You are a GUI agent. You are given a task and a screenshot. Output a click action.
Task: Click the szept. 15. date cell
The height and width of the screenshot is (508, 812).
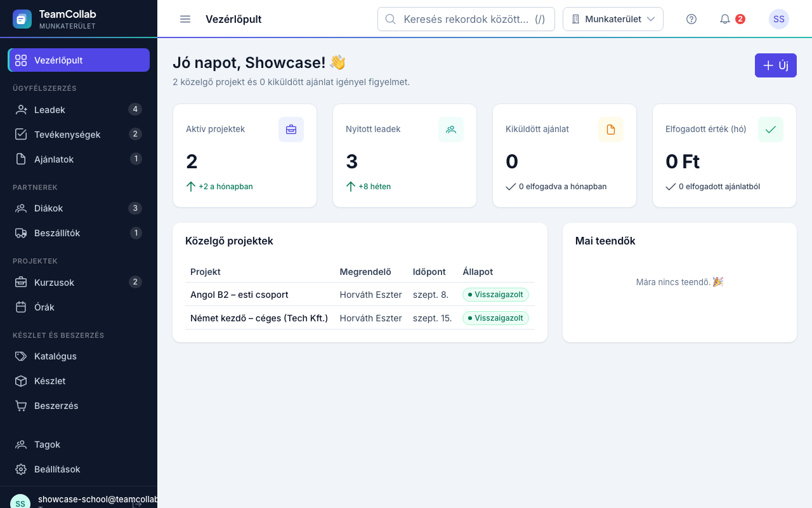(x=433, y=318)
